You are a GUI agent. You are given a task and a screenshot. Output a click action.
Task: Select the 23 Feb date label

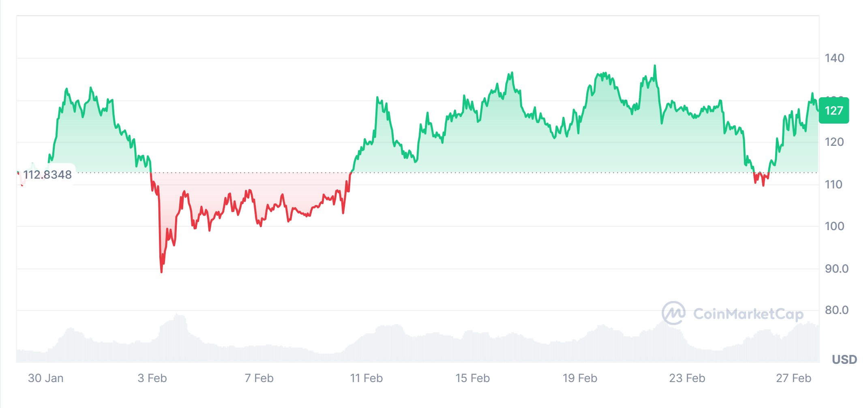click(687, 378)
